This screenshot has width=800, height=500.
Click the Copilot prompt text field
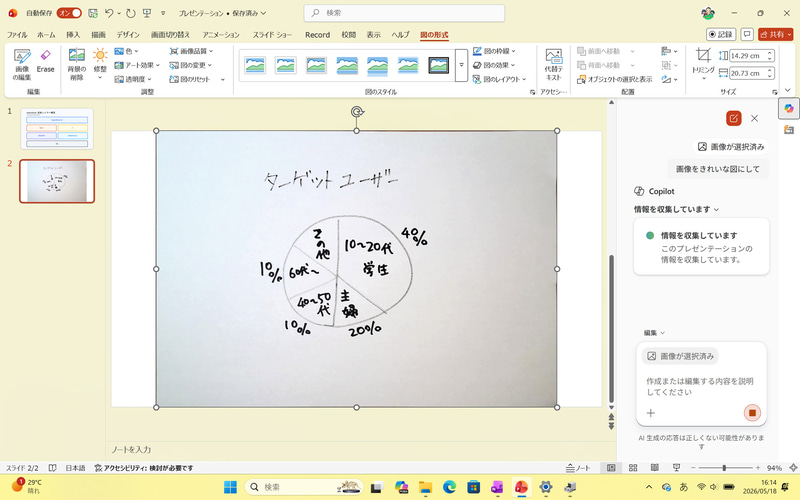click(x=701, y=386)
